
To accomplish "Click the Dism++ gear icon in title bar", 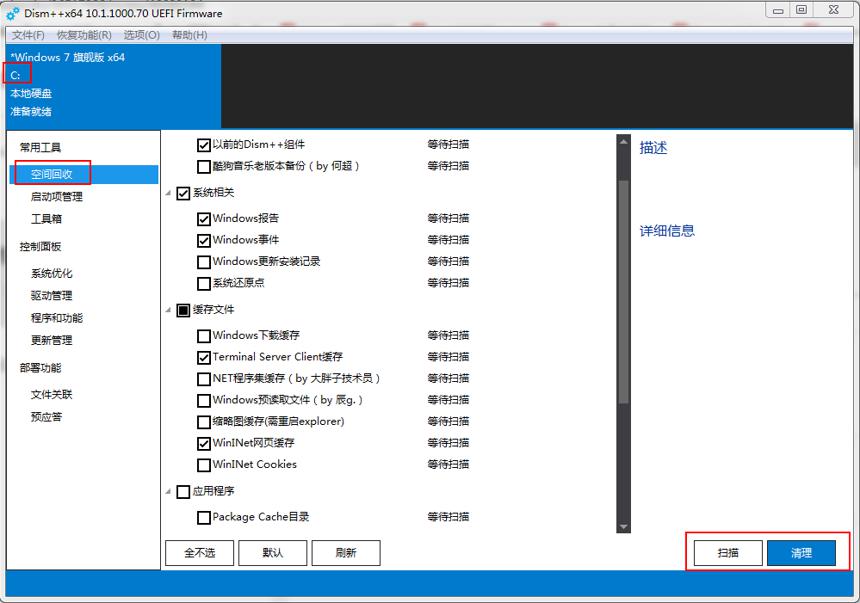I will (x=13, y=13).
